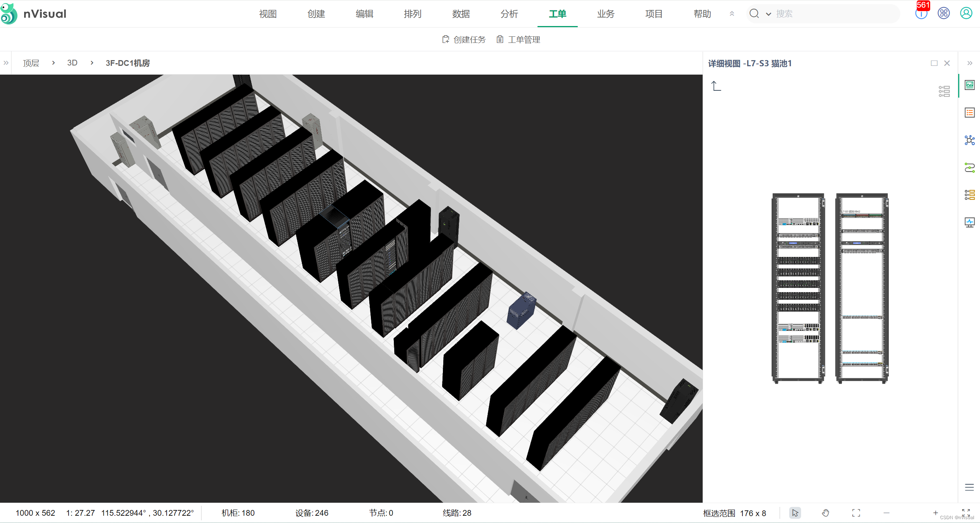Click the notification bell with 561 badge
The height and width of the screenshot is (523, 980).
coord(921,13)
